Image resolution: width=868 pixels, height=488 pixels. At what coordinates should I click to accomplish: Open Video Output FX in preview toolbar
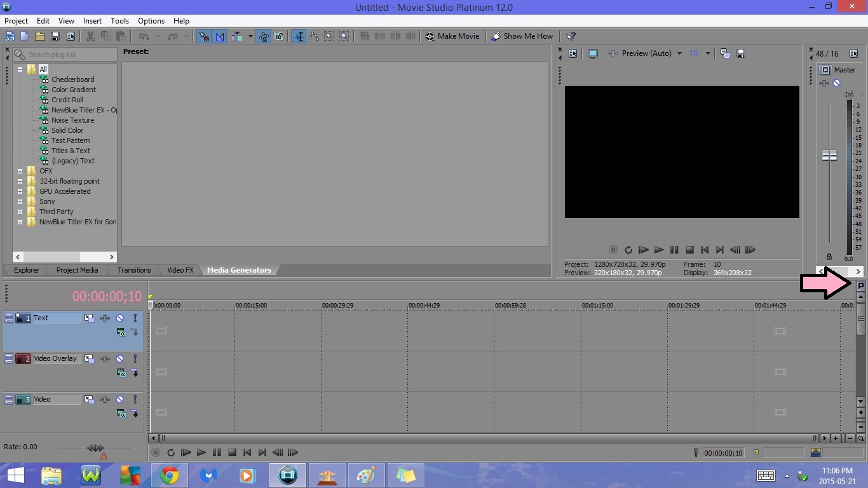tap(613, 53)
